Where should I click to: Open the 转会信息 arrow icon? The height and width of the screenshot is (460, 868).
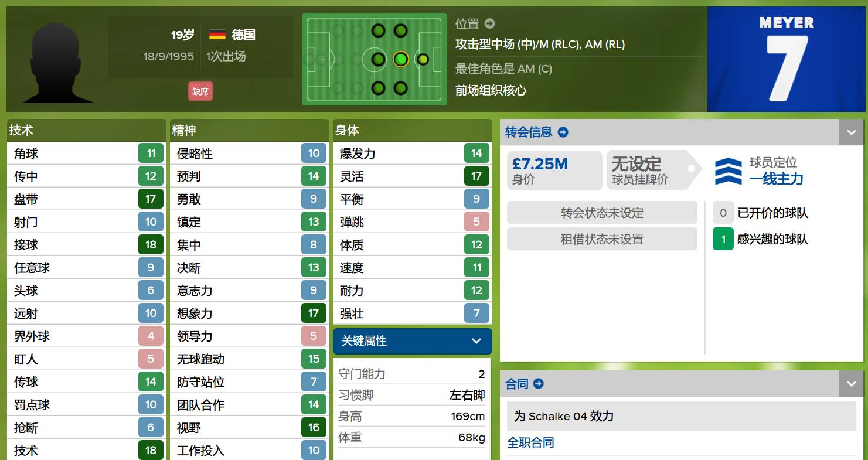pyautogui.click(x=563, y=132)
